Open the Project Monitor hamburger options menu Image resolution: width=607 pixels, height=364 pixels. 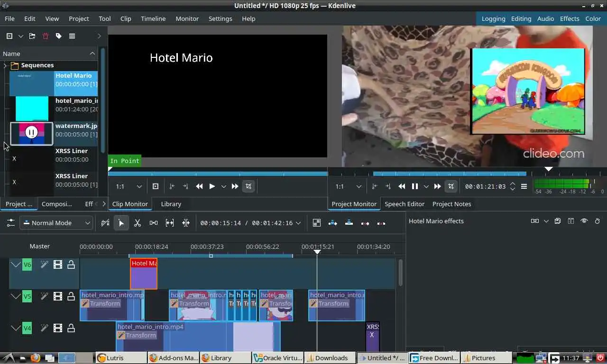click(x=524, y=186)
